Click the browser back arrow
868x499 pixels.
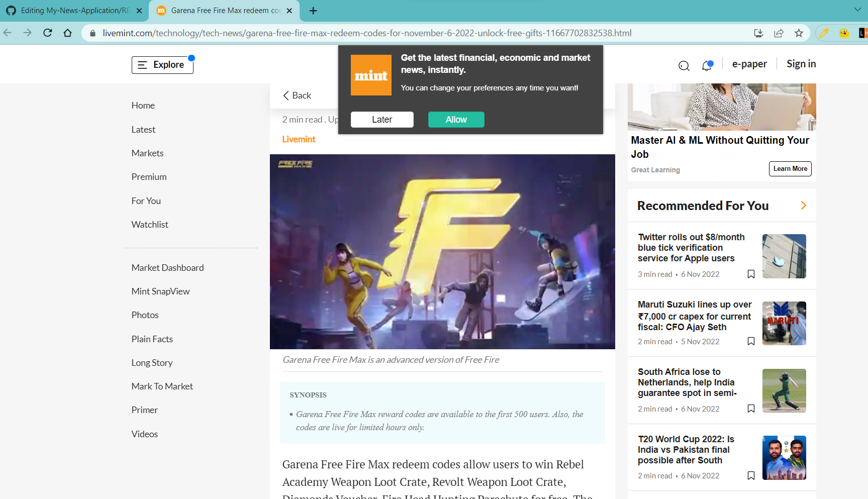pos(8,33)
